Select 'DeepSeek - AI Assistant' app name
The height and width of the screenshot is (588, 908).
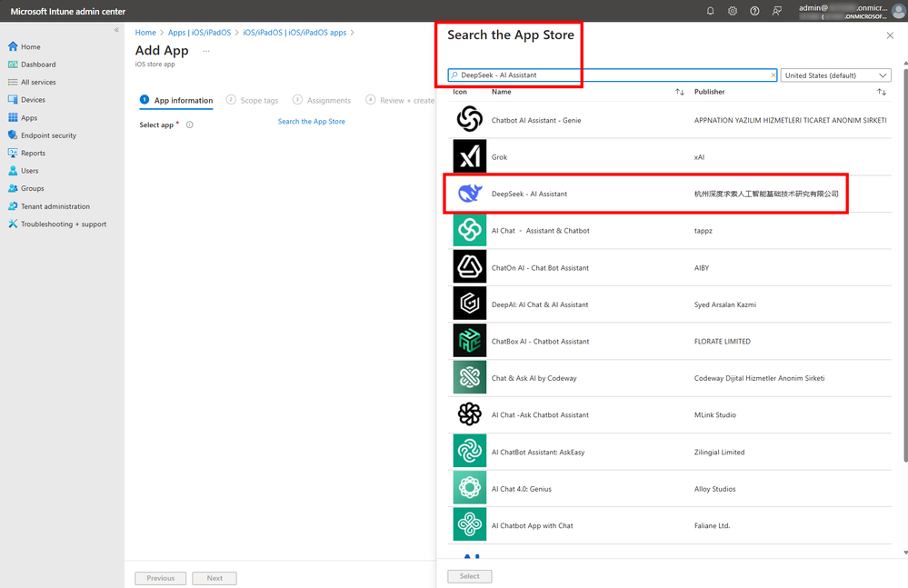[x=529, y=194]
